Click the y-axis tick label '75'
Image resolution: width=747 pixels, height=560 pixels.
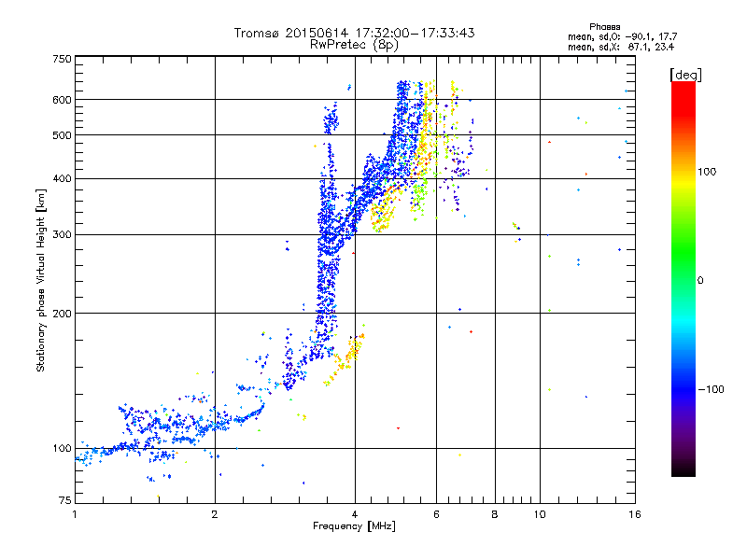[65, 500]
